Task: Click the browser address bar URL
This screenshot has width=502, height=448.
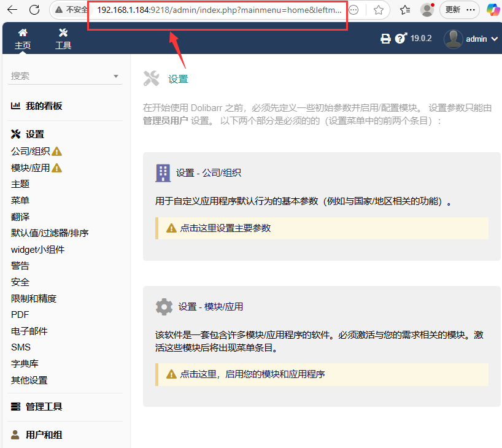Action: 219,10
